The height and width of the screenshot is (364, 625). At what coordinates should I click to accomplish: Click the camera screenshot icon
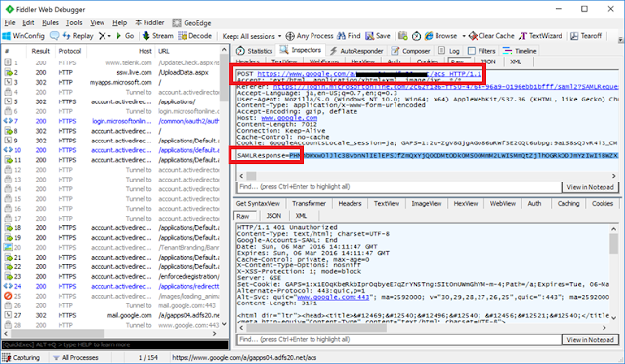403,36
